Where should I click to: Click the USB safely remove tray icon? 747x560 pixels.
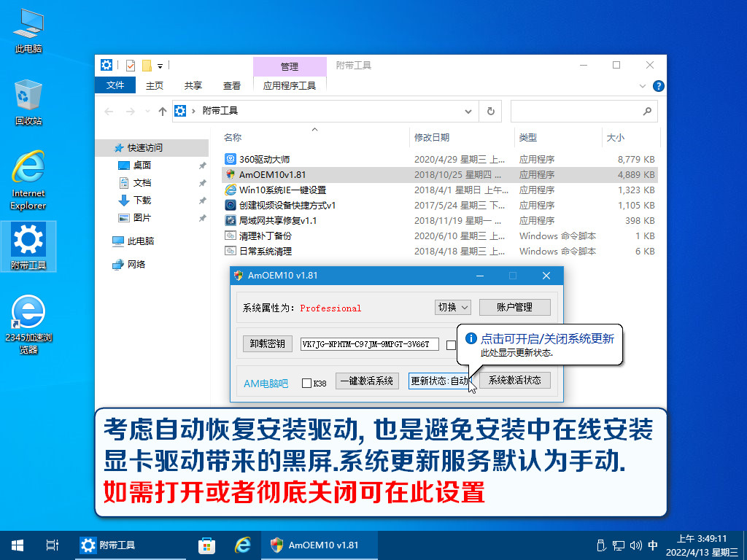601,545
